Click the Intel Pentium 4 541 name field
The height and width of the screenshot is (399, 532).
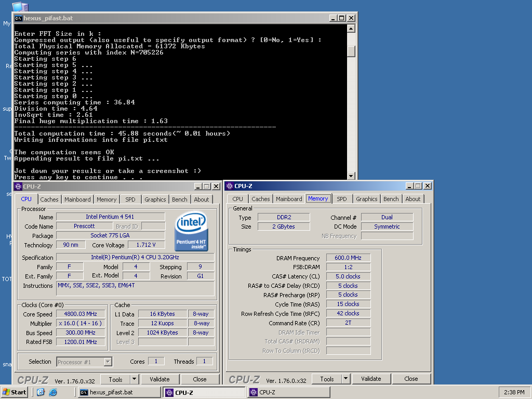(110, 217)
